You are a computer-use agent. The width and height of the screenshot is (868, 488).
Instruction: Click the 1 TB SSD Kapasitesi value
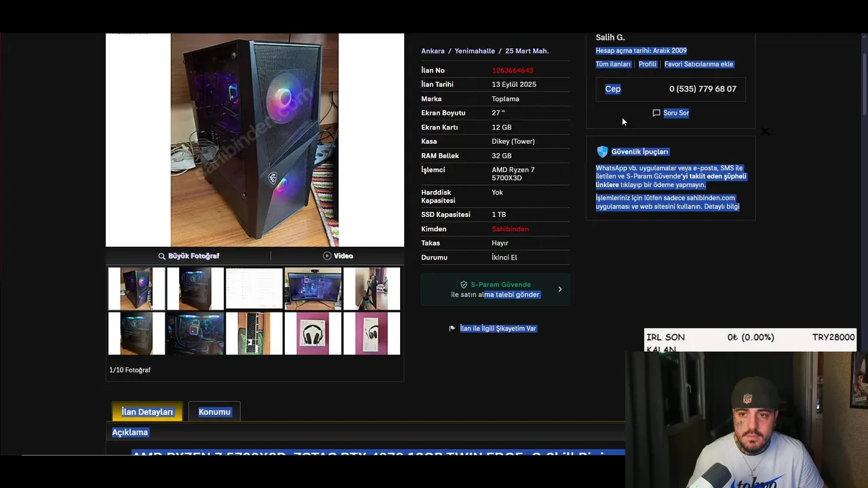coord(498,215)
